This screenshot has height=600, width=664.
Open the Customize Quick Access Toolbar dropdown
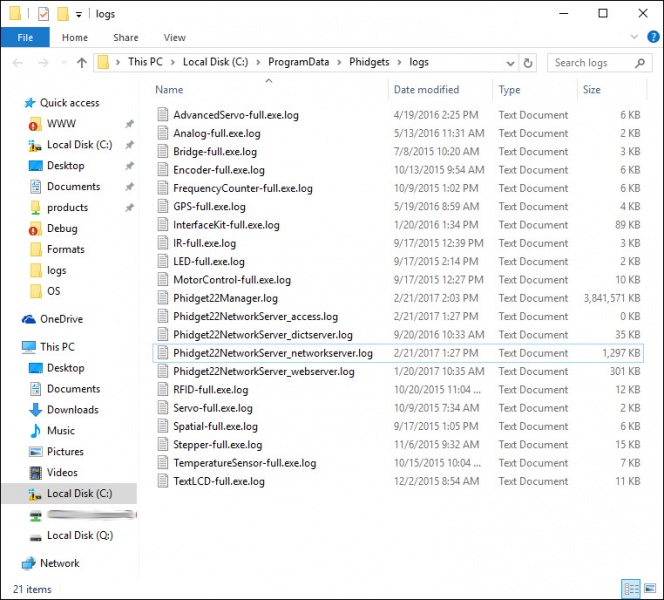tap(79, 15)
